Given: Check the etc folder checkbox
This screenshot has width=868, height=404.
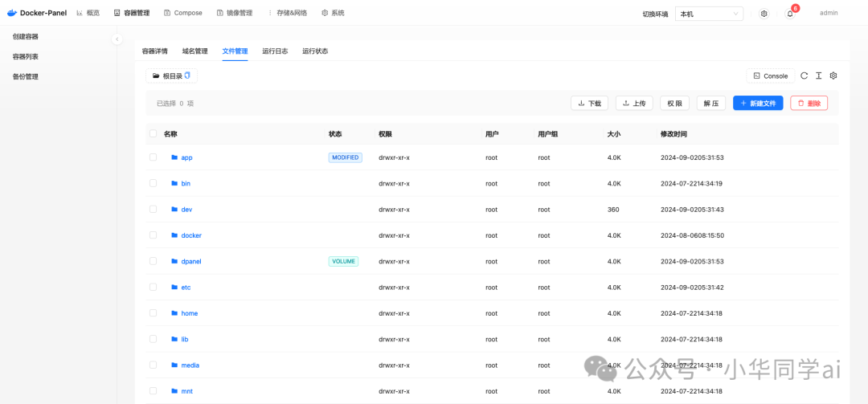Looking at the screenshot, I should pyautogui.click(x=154, y=288).
